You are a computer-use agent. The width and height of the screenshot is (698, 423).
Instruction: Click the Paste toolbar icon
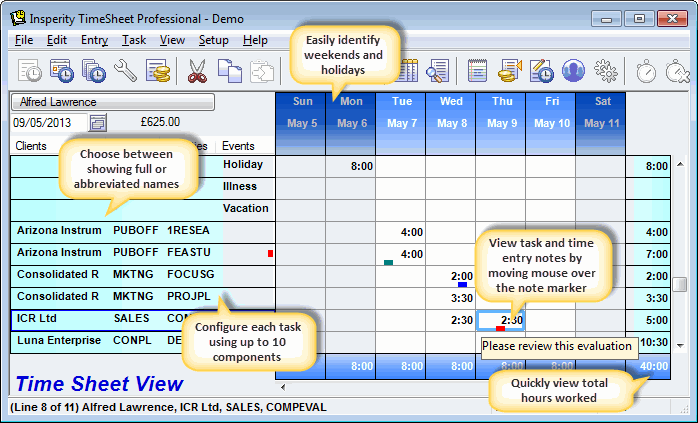(x=262, y=71)
